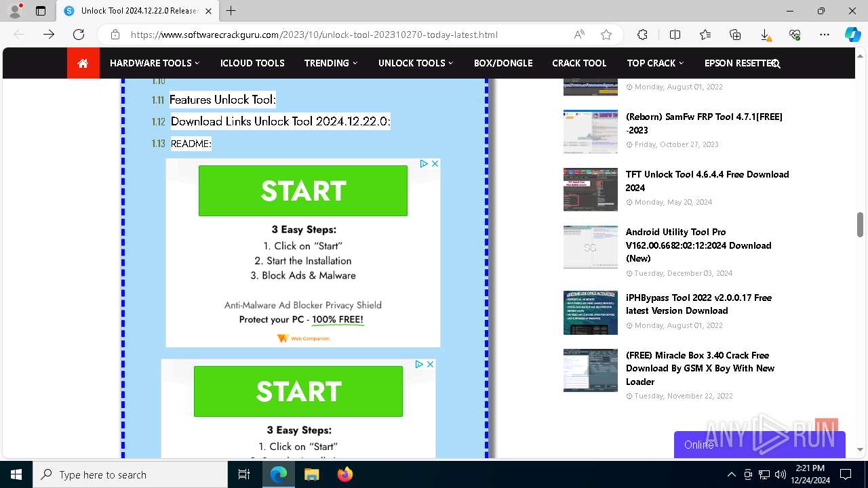
Task: Open AdChoices info on second ad
Action: click(419, 364)
